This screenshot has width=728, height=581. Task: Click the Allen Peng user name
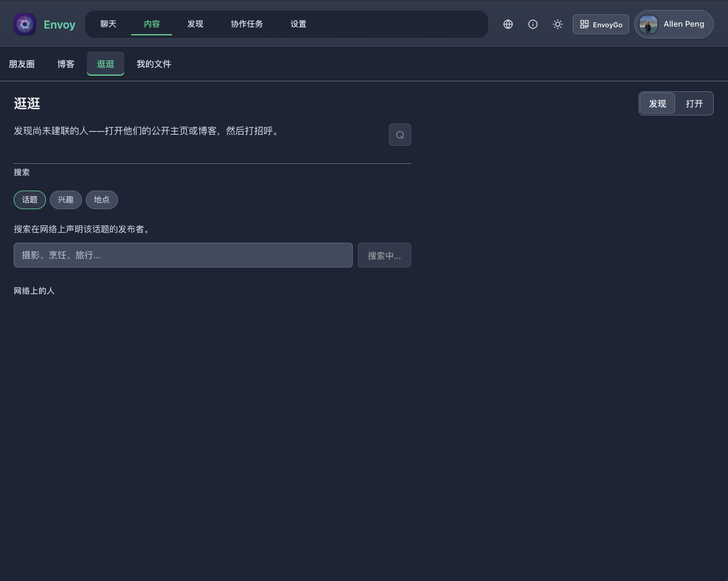click(684, 24)
